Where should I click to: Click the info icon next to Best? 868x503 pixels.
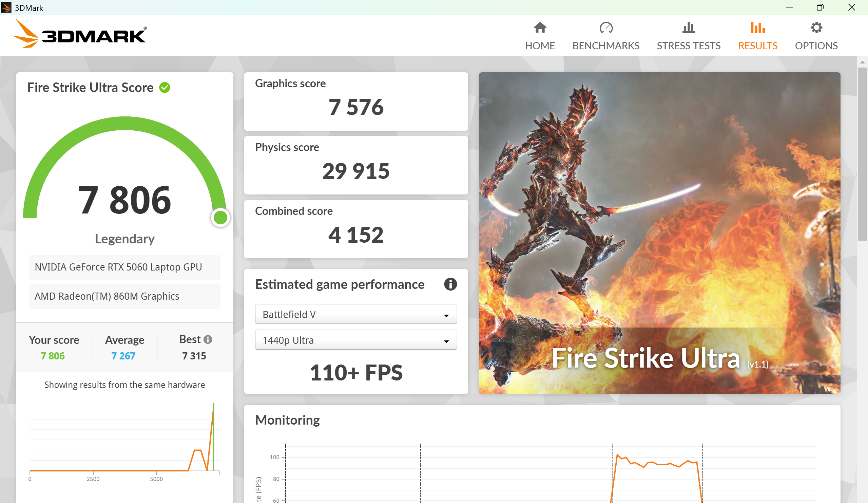[x=208, y=340]
